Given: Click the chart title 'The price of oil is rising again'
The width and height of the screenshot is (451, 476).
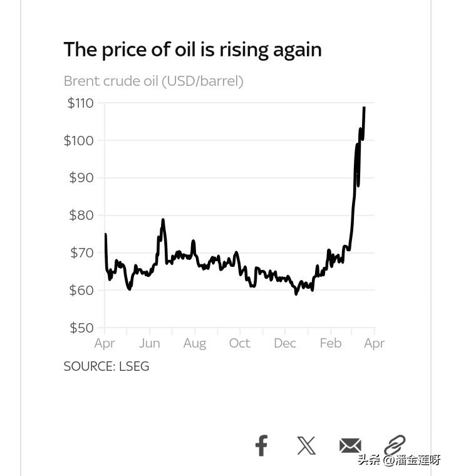Looking at the screenshot, I should click(x=192, y=49).
